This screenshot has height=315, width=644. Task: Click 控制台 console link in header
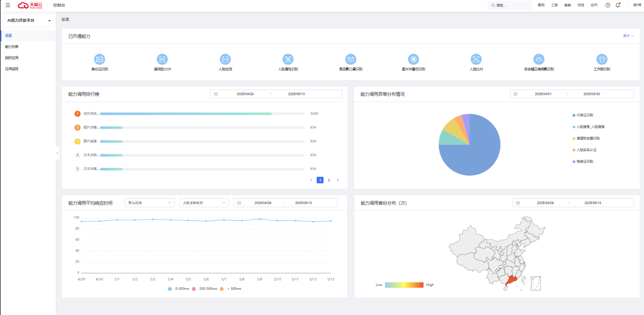pos(59,5)
